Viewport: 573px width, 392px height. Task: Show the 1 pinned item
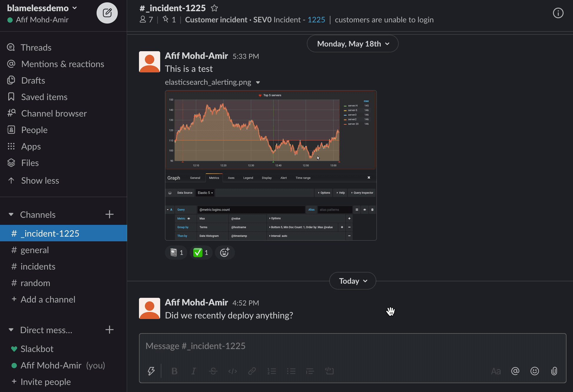pyautogui.click(x=169, y=20)
